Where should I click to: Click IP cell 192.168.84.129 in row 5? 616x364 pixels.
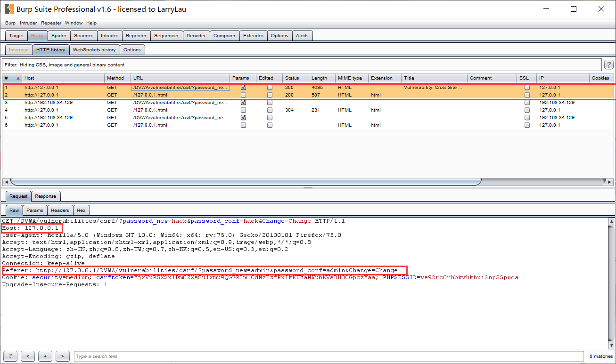563,118
